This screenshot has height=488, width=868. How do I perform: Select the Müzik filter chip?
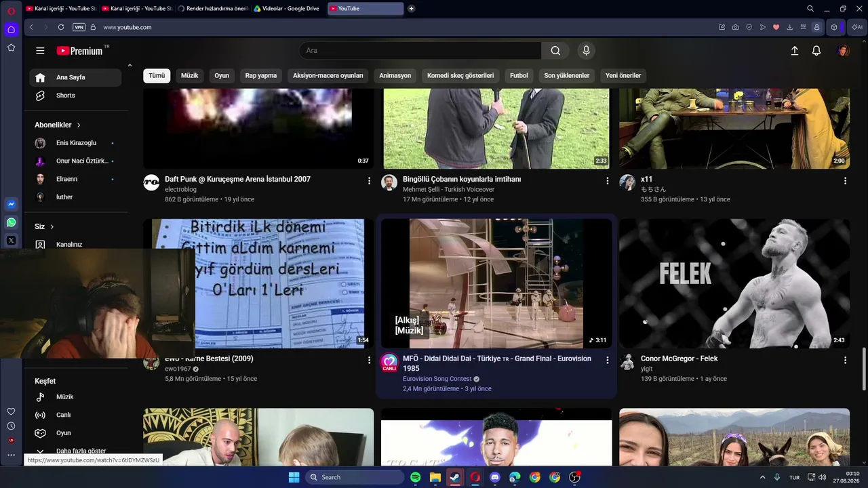[x=190, y=75]
